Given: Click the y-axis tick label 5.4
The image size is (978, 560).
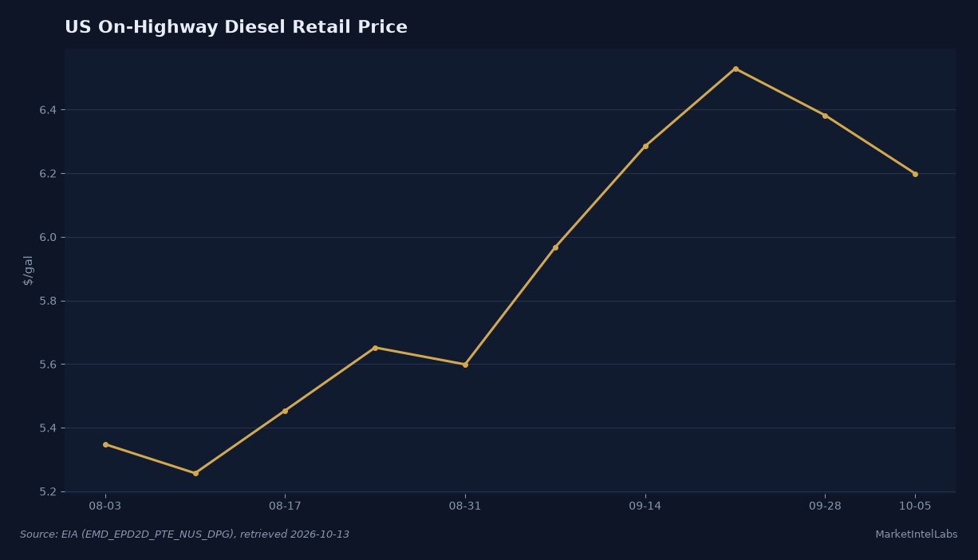Looking at the screenshot, I should pos(48,428).
